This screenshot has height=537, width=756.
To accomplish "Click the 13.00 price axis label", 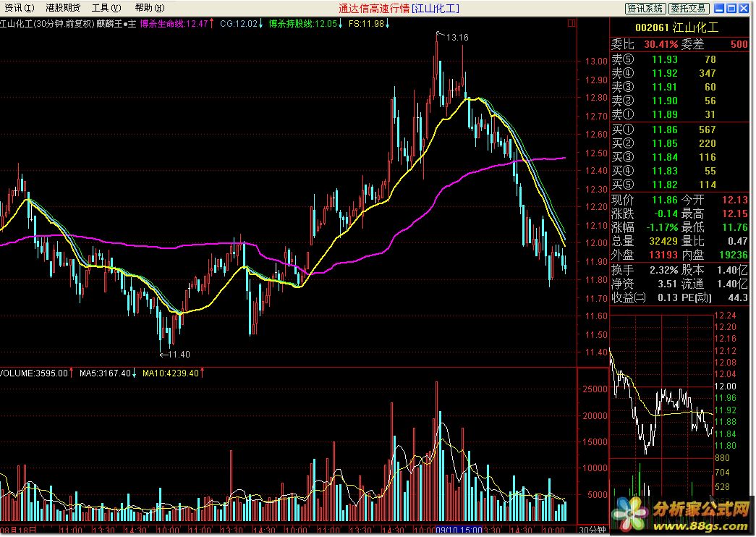I will click(x=596, y=62).
